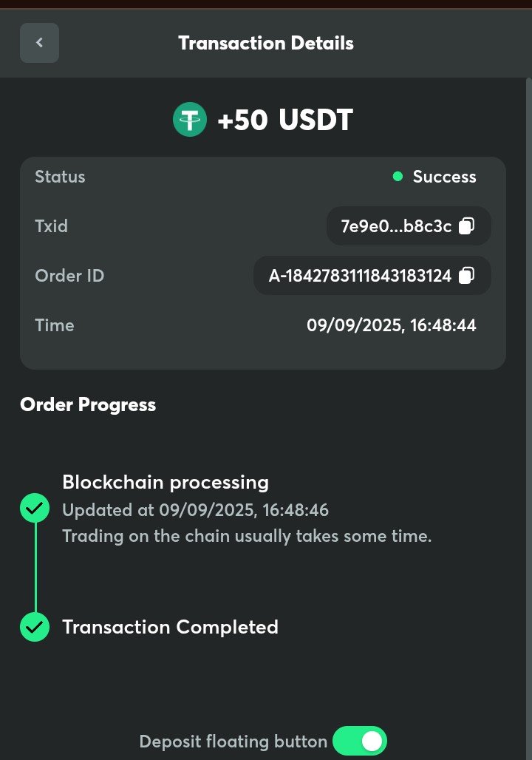Click the +50 USDT amount text
Screen dimensions: 532x760
(285, 120)
